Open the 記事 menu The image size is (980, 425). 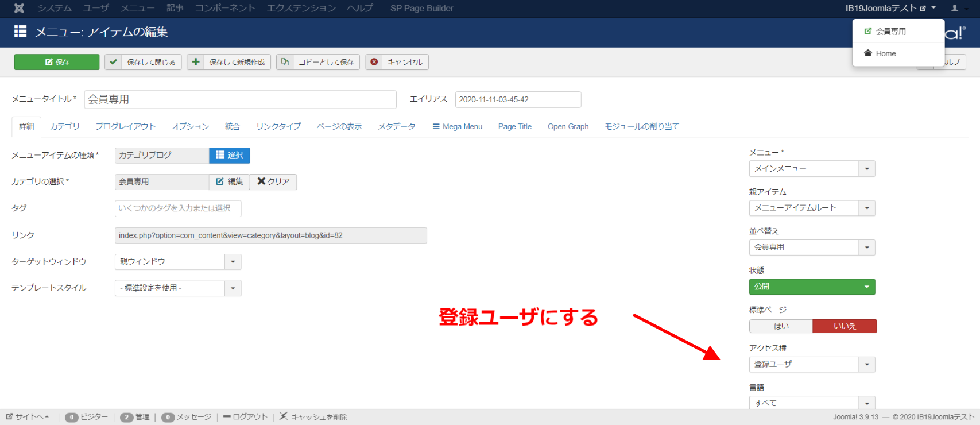click(175, 8)
